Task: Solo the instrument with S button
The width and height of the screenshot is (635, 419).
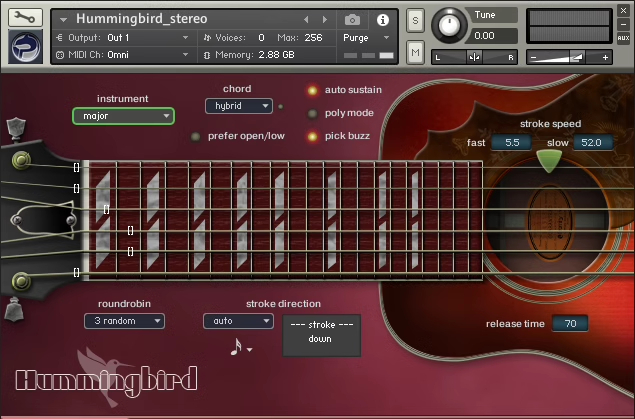Action: pyautogui.click(x=415, y=20)
